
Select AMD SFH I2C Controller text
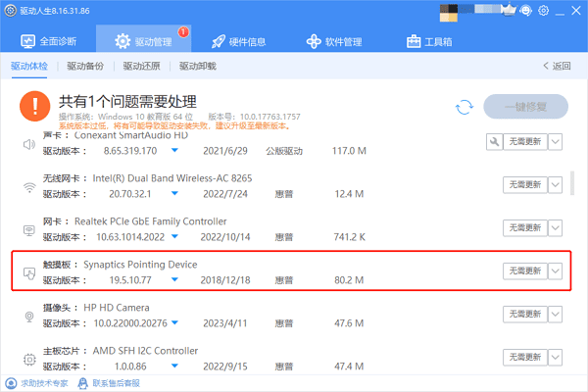[145, 351]
